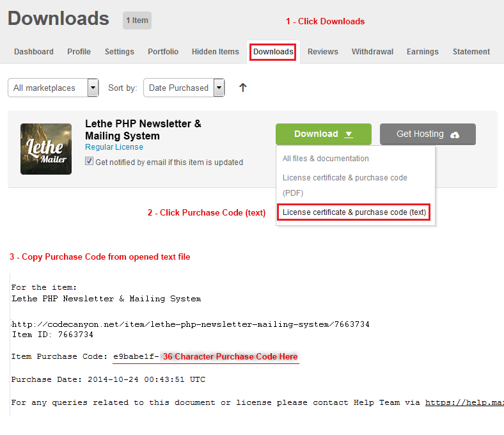Image resolution: width=504 pixels, height=435 pixels.
Task: Toggle sort direction arrow icon
Action: coord(243,88)
